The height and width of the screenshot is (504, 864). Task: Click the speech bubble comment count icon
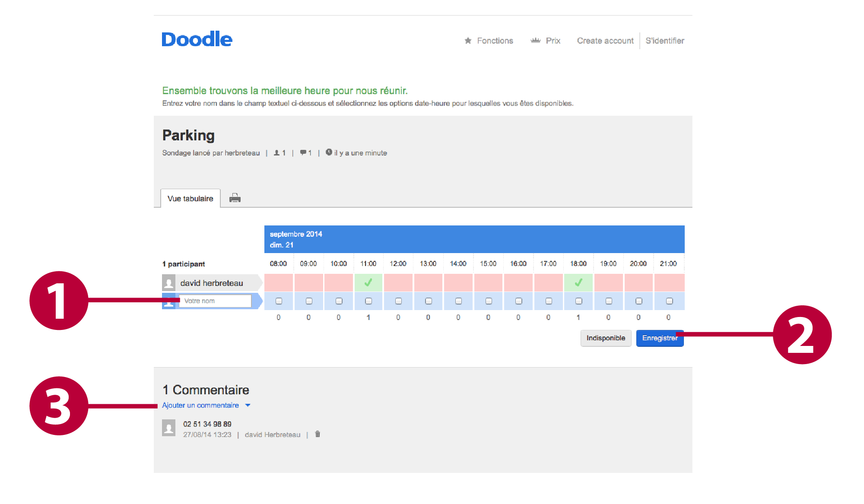(x=303, y=152)
